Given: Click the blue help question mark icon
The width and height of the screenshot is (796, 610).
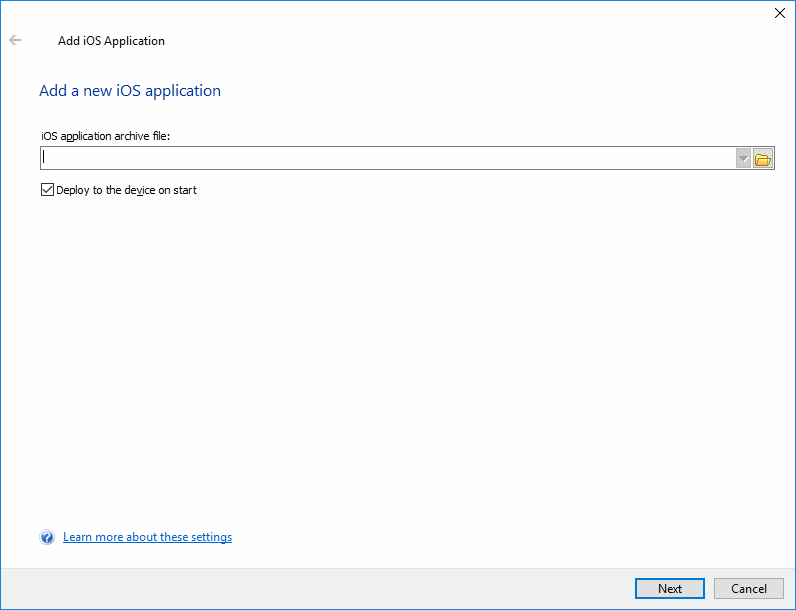Looking at the screenshot, I should 47,537.
